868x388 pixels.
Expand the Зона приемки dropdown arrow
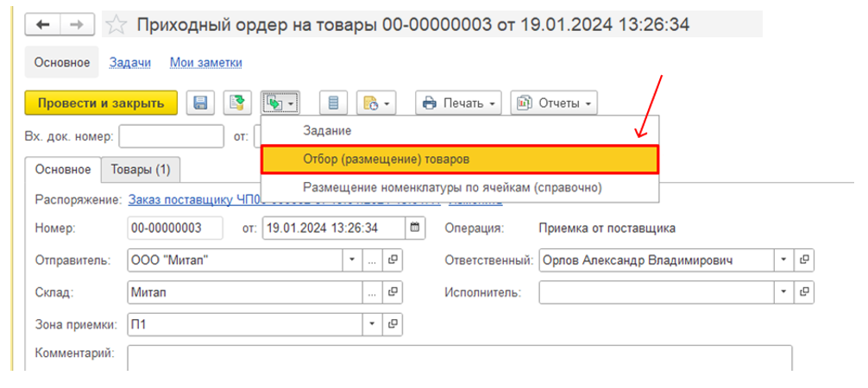point(372,324)
